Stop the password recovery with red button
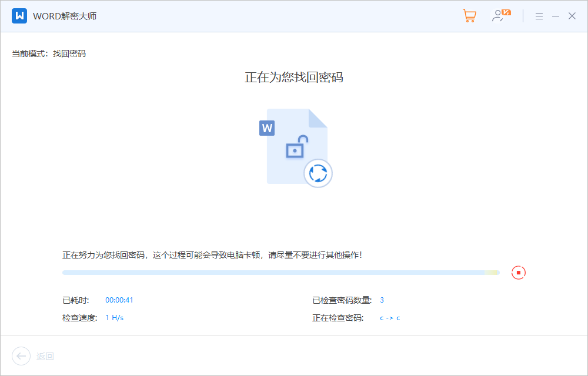588x376 pixels. point(518,273)
